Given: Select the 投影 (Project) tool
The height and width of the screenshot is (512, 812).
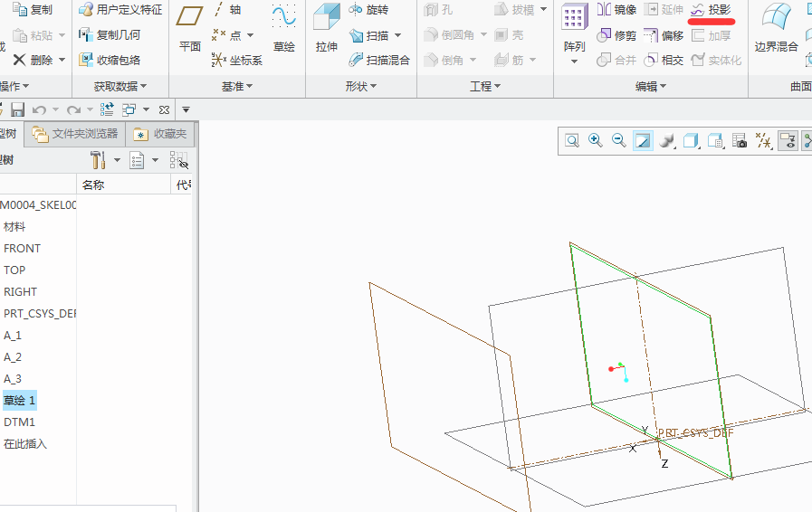Looking at the screenshot, I should coord(711,9).
